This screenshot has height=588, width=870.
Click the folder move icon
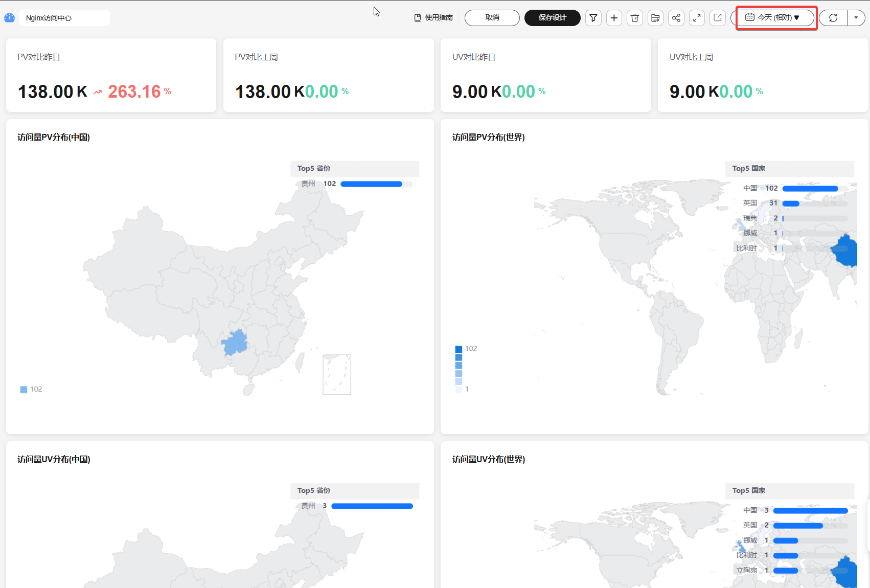[x=655, y=18]
